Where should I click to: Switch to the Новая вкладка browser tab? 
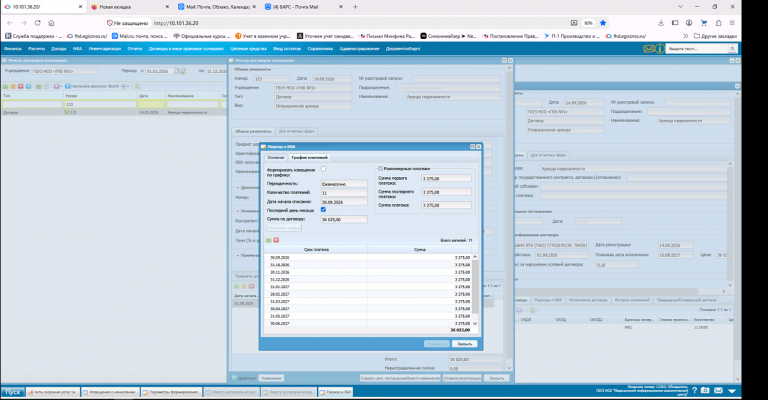point(130,7)
